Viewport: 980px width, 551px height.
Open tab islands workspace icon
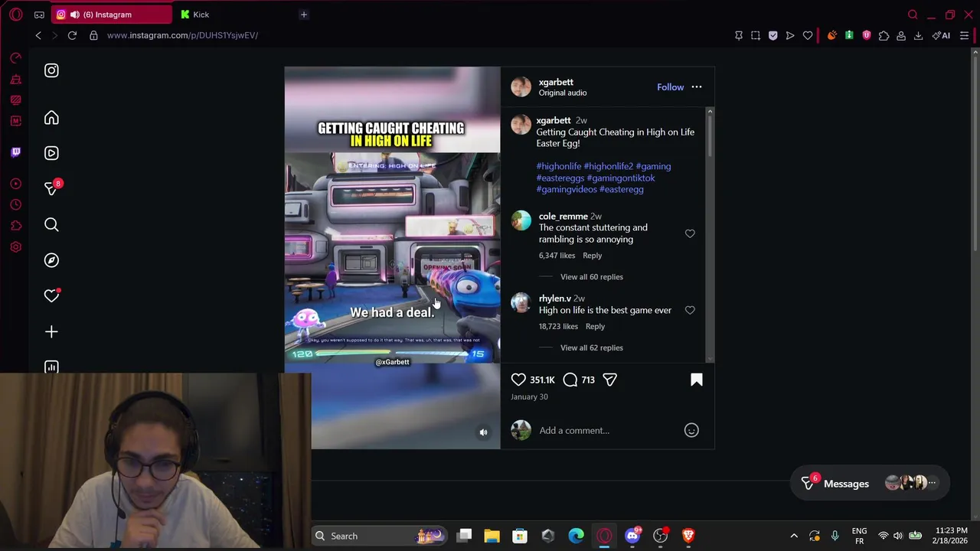(x=39, y=15)
